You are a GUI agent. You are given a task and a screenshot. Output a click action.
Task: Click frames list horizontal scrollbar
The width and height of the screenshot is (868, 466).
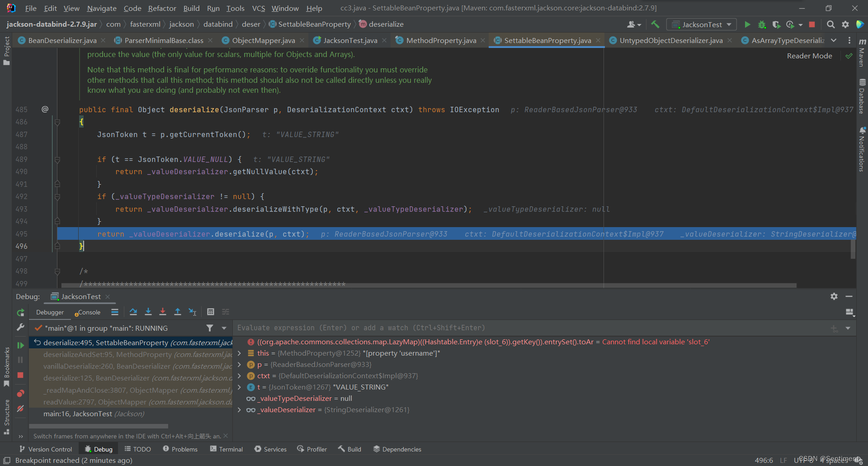tap(99, 426)
